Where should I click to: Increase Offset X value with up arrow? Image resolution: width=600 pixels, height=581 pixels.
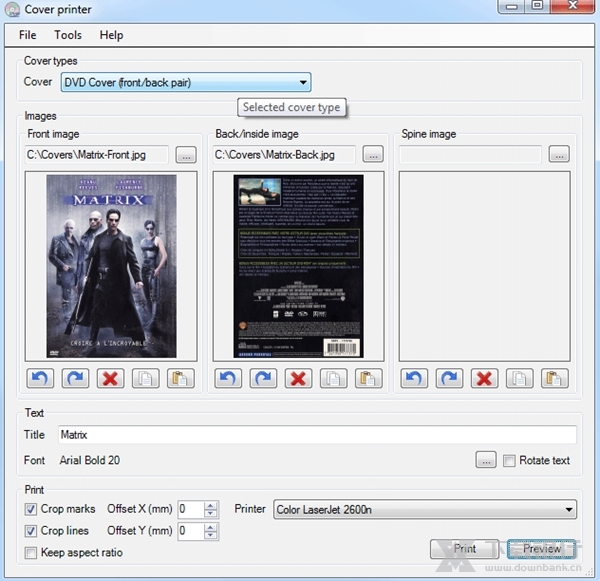point(210,505)
